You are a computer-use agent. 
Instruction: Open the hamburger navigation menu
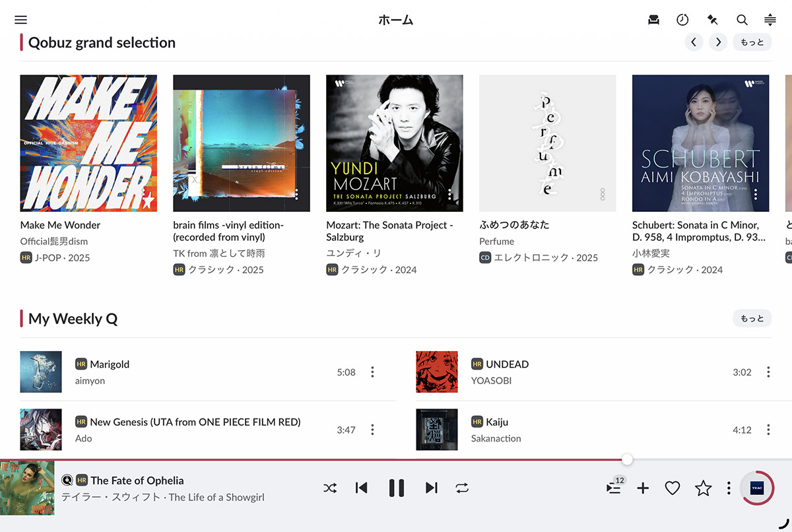tap(20, 20)
